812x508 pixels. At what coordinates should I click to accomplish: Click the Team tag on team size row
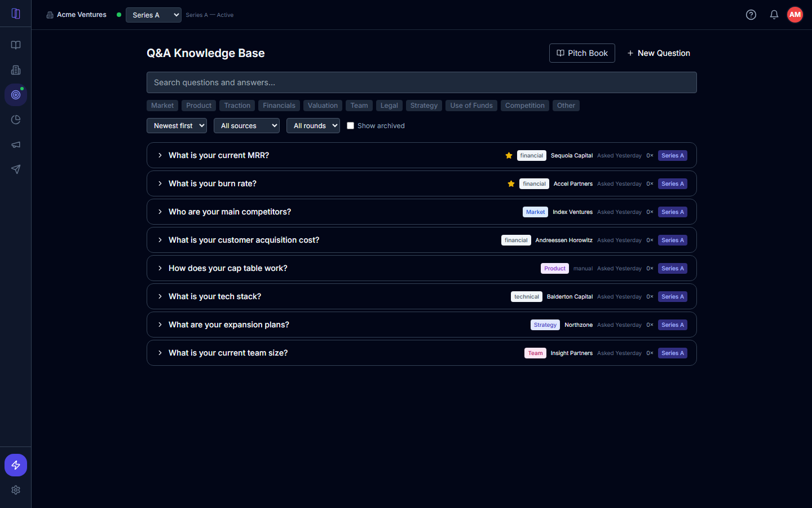tap(535, 353)
